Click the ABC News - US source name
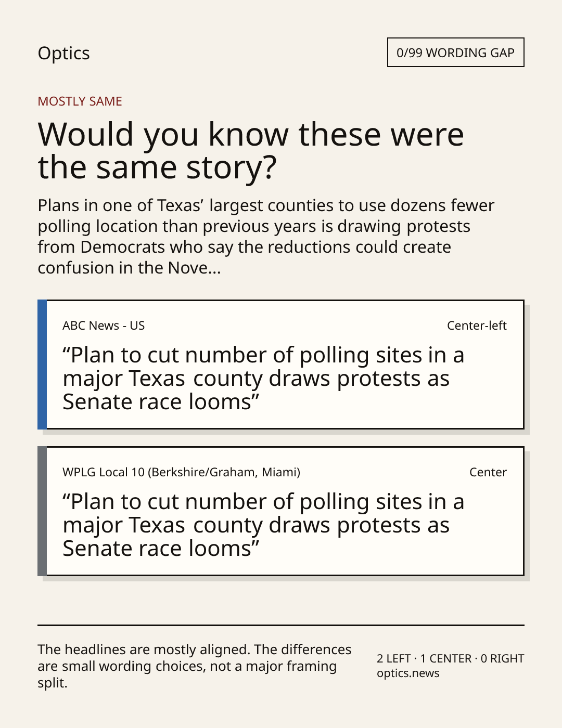Screen dimensions: 562x728 tap(104, 326)
